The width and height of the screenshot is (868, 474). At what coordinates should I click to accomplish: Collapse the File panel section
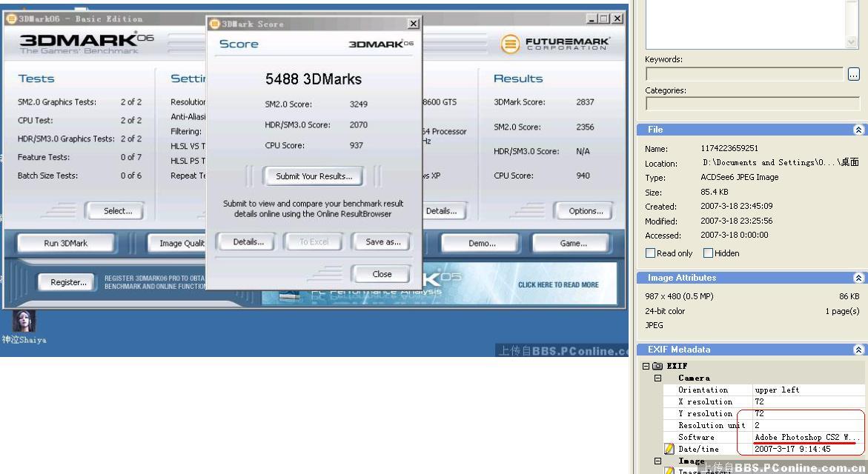[858, 130]
